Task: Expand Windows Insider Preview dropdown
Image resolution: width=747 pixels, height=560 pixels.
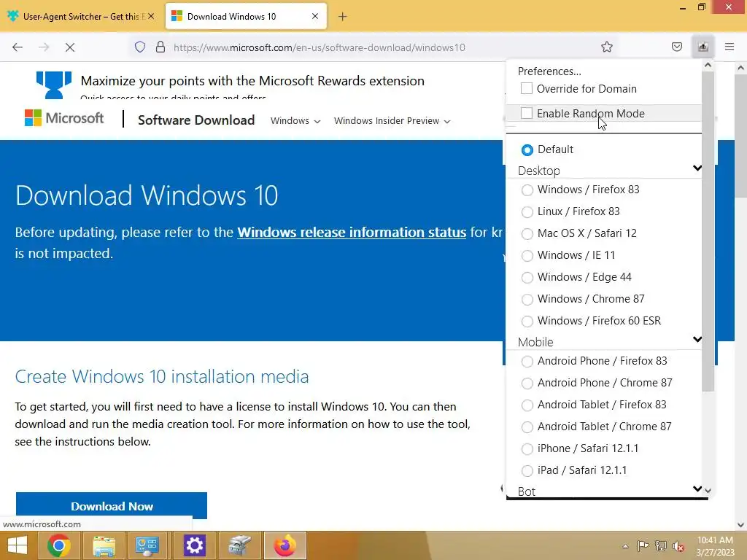Action: pyautogui.click(x=392, y=121)
